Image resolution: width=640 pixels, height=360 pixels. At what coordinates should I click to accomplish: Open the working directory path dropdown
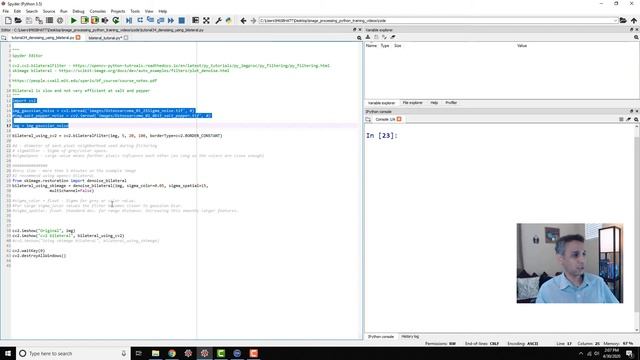click(x=615, y=20)
